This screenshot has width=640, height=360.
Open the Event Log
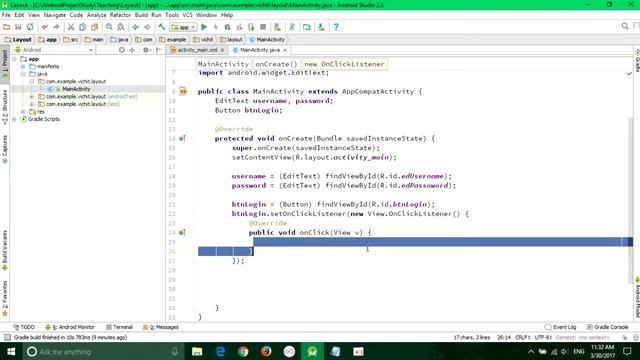point(560,327)
